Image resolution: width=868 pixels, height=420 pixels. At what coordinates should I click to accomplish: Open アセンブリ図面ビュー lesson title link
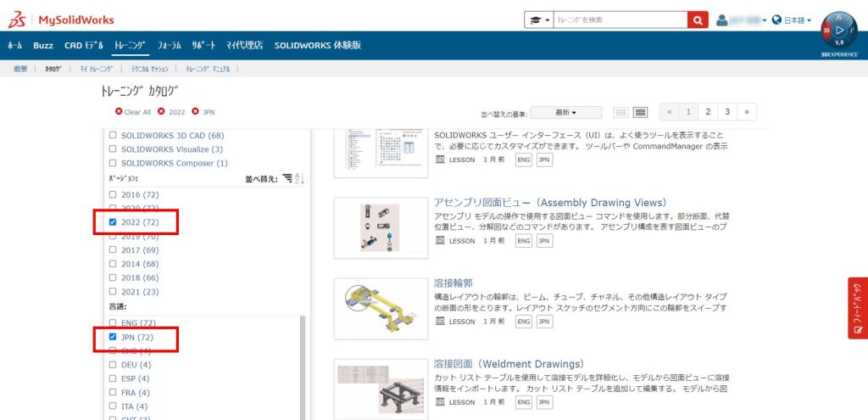550,202
